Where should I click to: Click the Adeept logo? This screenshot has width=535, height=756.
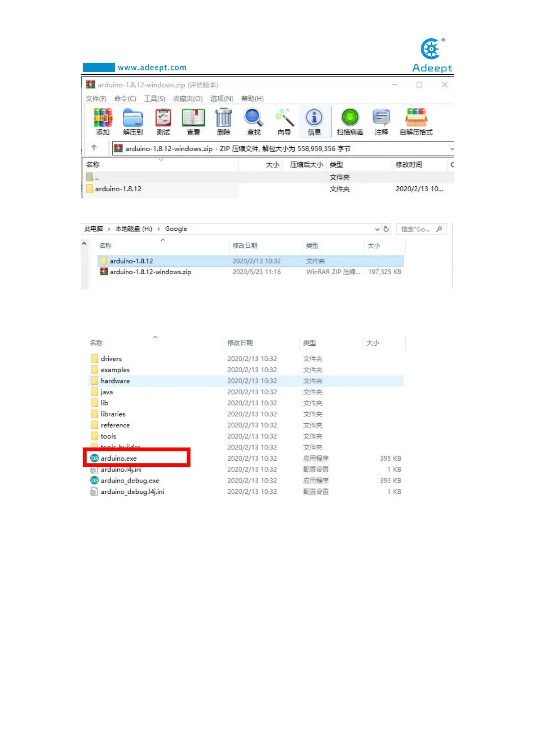pyautogui.click(x=432, y=56)
